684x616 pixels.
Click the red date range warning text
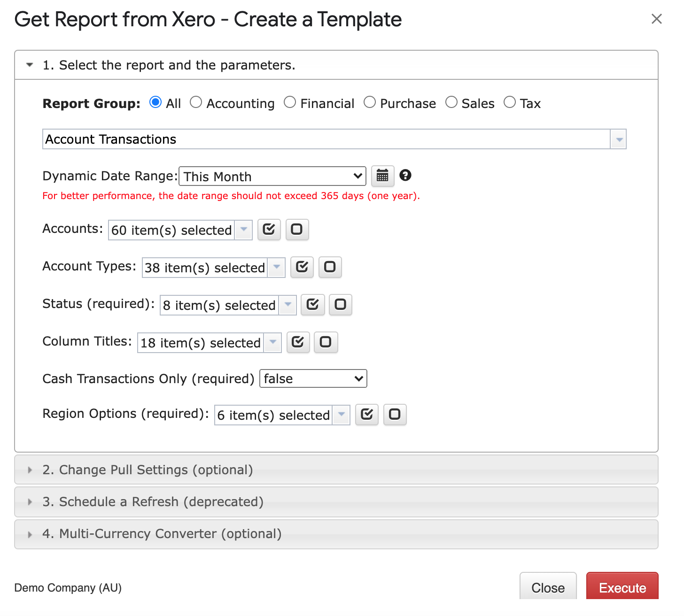(x=231, y=196)
